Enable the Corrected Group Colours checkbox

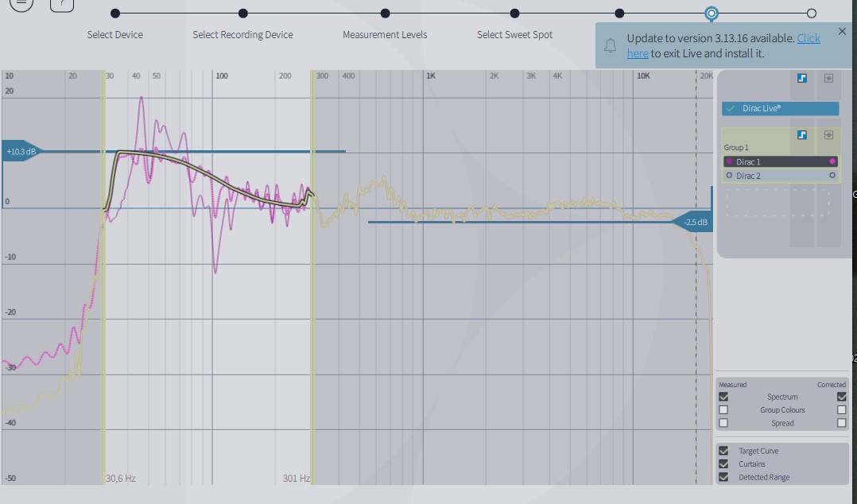842,410
